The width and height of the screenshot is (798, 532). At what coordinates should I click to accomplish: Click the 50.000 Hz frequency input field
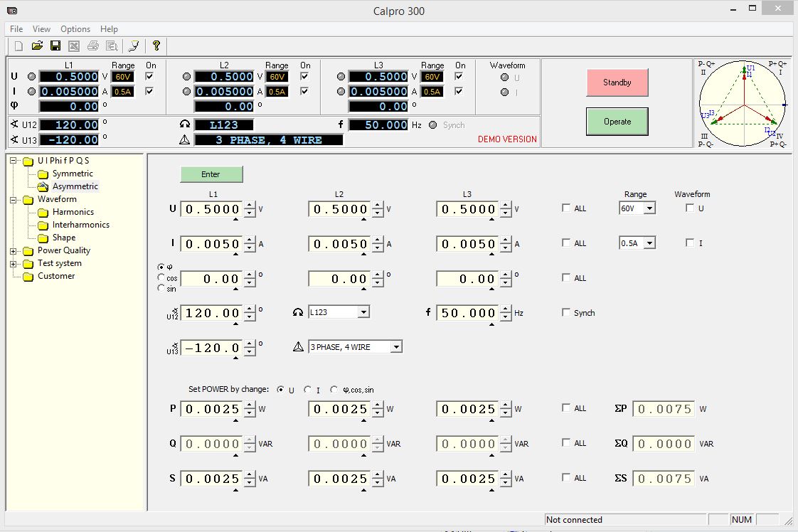pos(468,313)
